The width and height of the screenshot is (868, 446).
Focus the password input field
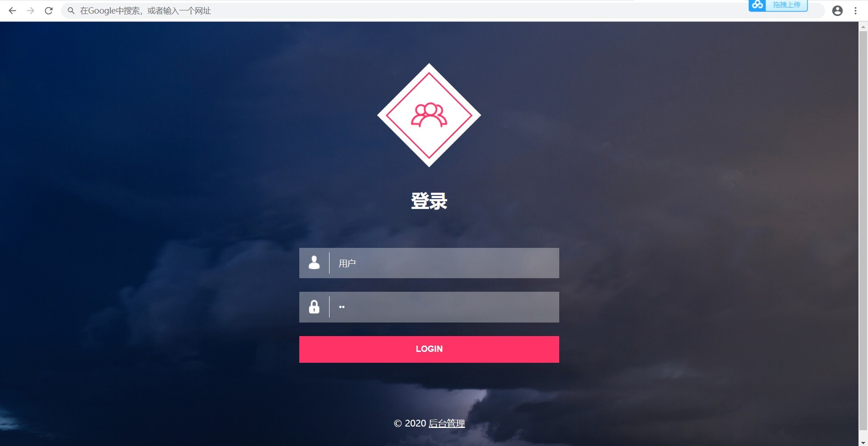click(x=444, y=307)
